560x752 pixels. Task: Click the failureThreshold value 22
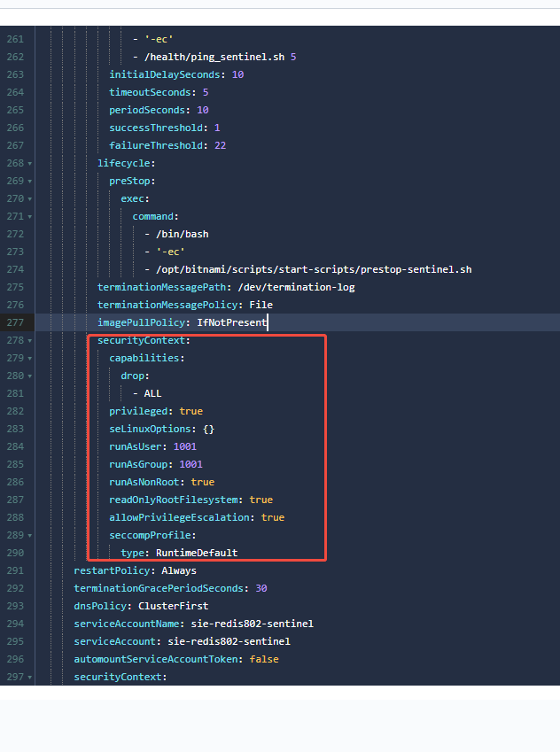tap(220, 145)
